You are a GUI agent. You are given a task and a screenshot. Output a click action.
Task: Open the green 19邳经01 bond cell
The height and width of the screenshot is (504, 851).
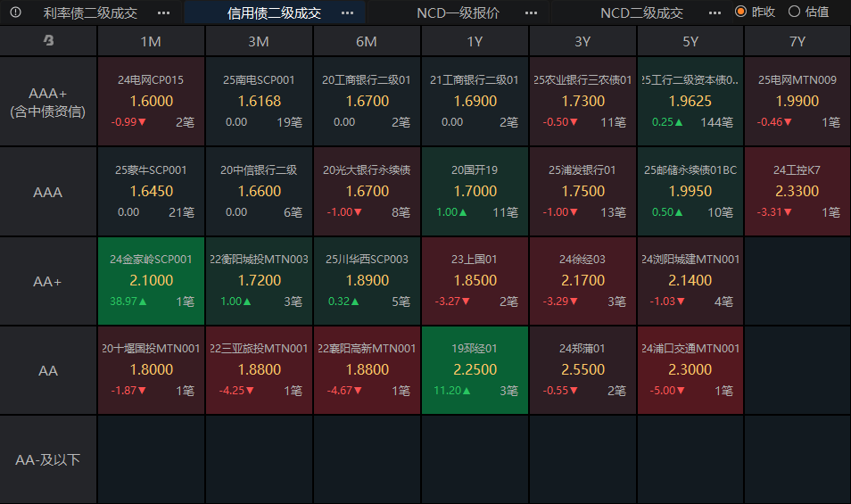pyautogui.click(x=475, y=370)
